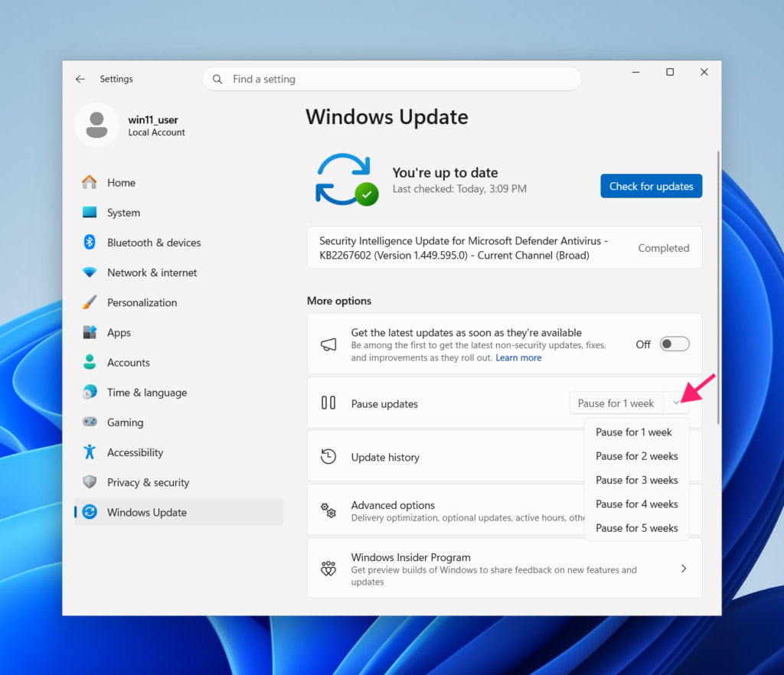Go to Bluetooth & devices settings

pyautogui.click(x=178, y=243)
